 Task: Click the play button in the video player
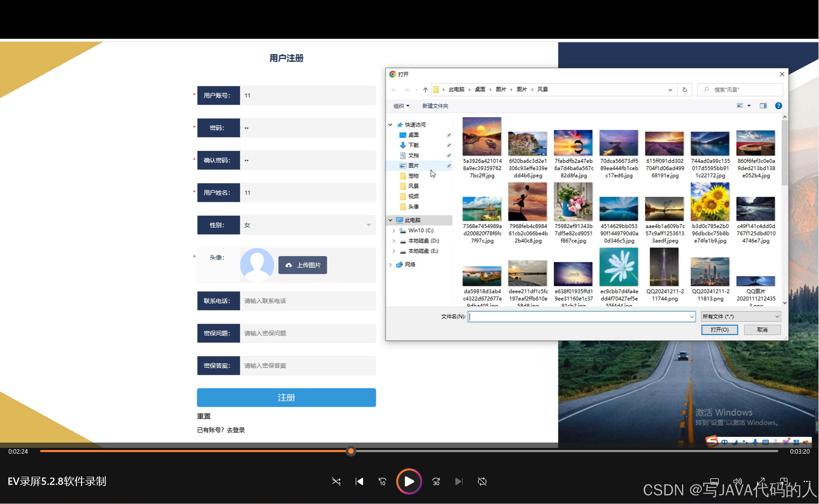(409, 481)
